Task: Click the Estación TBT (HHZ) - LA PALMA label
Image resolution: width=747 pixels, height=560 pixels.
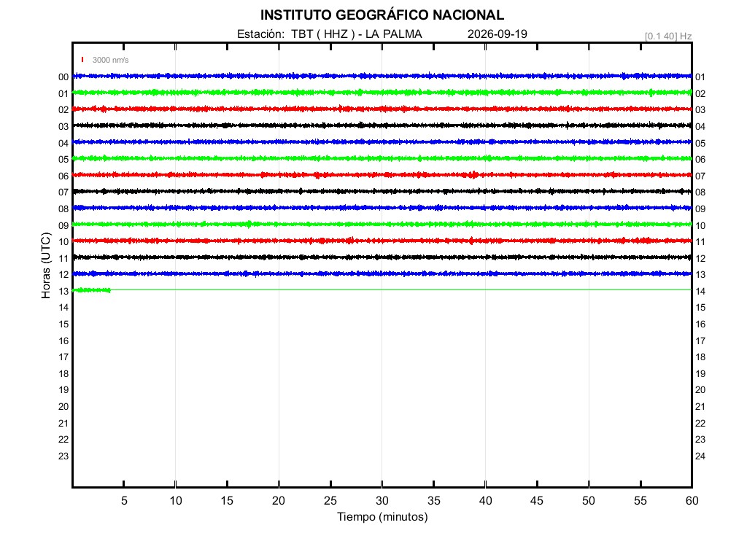Action: [330, 34]
